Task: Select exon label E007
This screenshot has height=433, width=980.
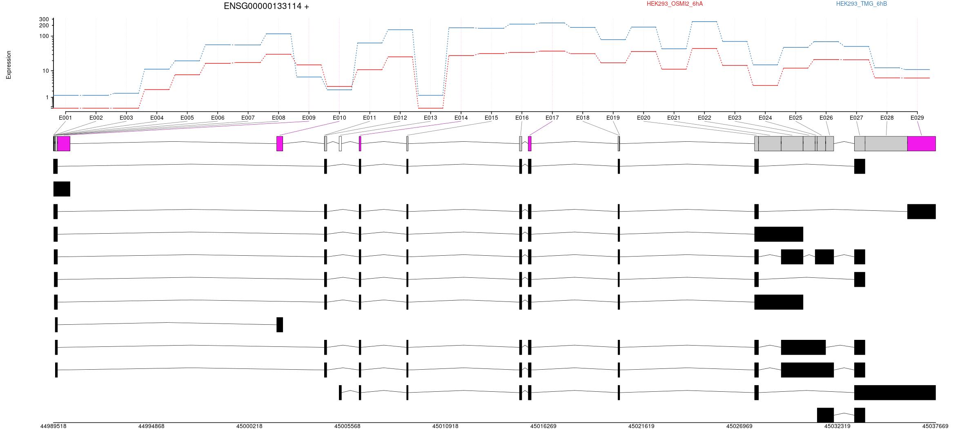Action: point(248,118)
